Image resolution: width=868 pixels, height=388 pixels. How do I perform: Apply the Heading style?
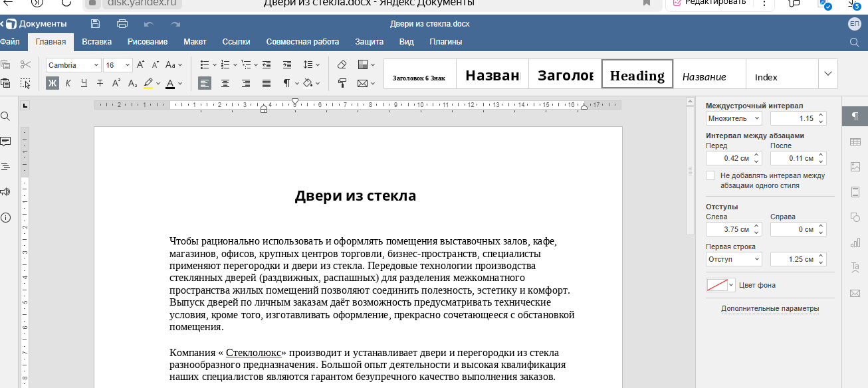coord(637,74)
